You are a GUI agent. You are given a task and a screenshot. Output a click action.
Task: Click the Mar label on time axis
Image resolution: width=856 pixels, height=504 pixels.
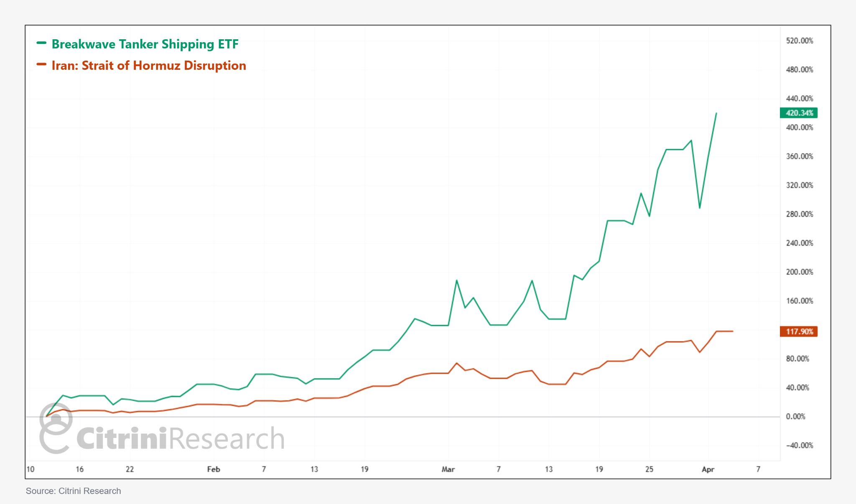point(448,469)
